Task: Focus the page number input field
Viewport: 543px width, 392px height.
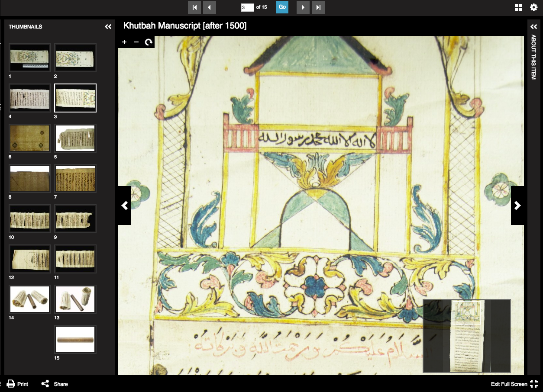Action: click(247, 7)
